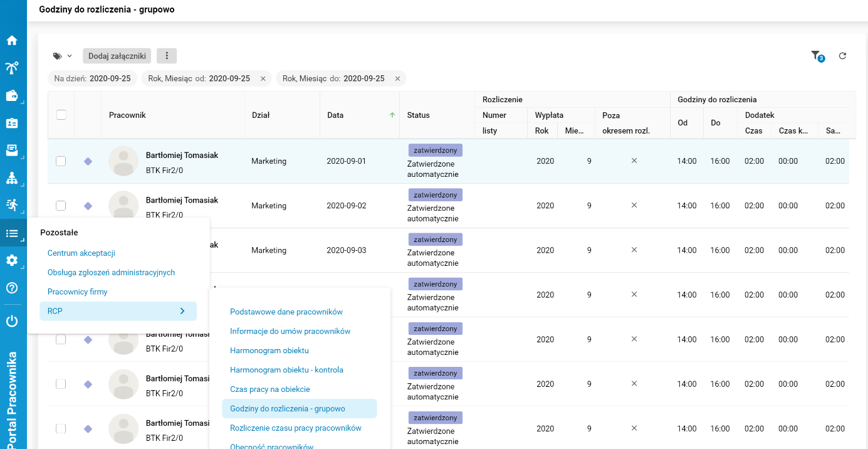Remove the 'Rok, Miesiąc od' filter chip
The width and height of the screenshot is (868, 449).
pyautogui.click(x=263, y=78)
